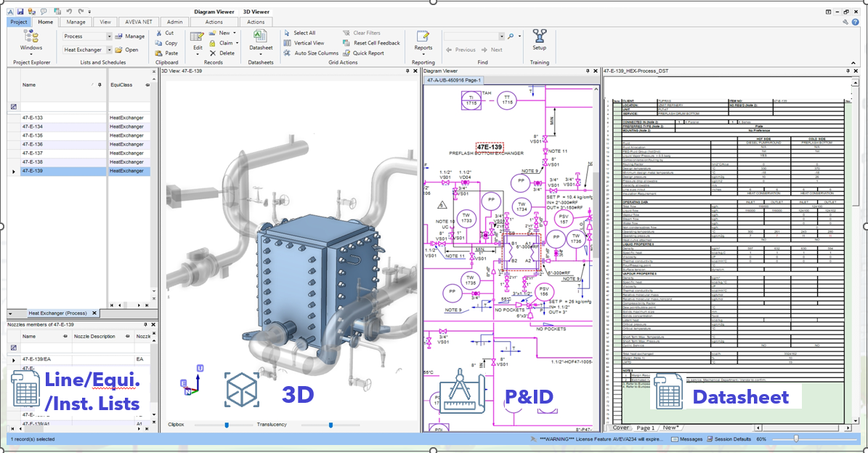Open Training Setup
The width and height of the screenshot is (868, 453).
tap(539, 40)
